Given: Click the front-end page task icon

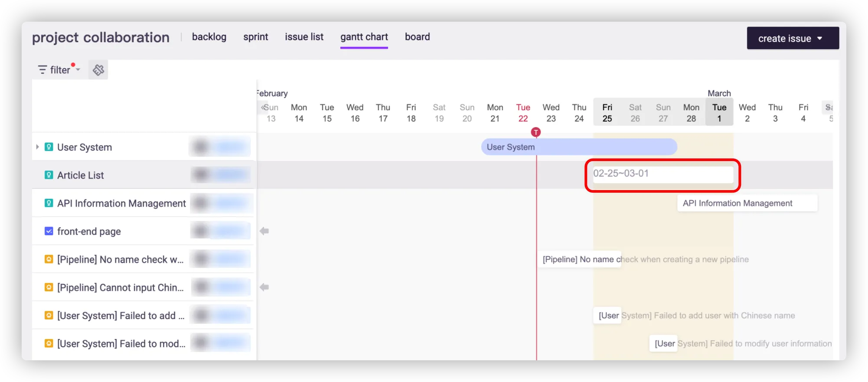Looking at the screenshot, I should [x=49, y=231].
